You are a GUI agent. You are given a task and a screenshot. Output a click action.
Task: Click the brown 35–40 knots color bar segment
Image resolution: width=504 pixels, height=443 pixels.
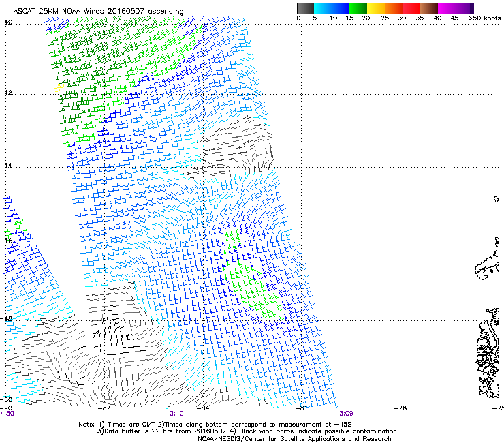(x=429, y=8)
